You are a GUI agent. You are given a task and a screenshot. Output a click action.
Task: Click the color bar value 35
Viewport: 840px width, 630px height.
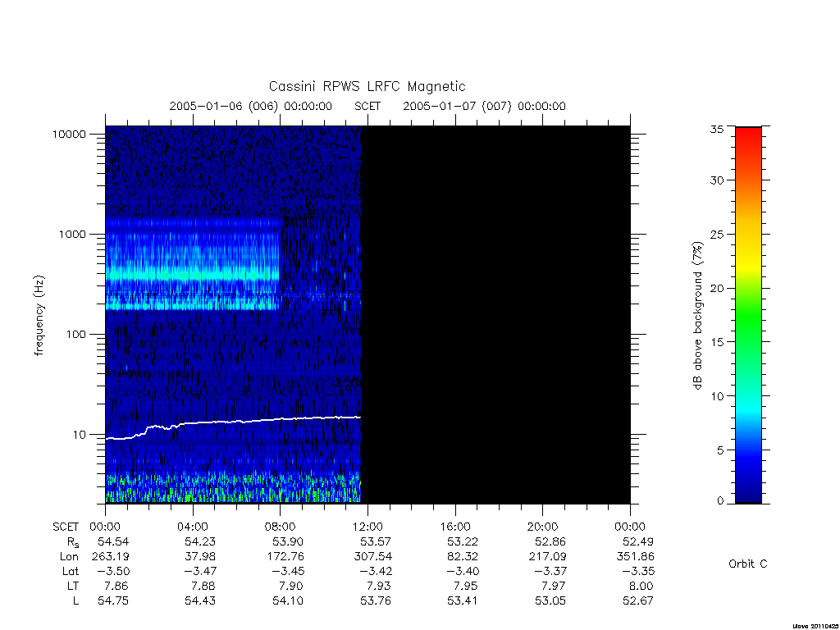(717, 129)
